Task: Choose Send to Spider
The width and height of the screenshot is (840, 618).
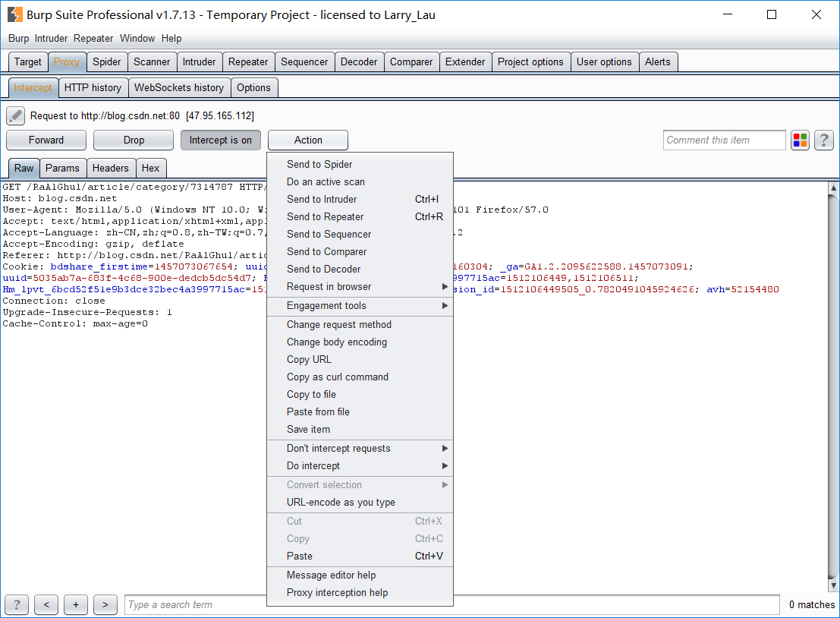Action: coord(360,164)
